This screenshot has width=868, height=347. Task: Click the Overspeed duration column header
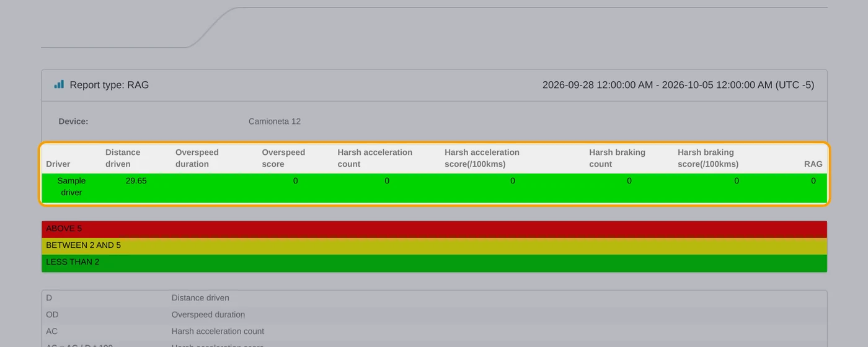point(197,158)
